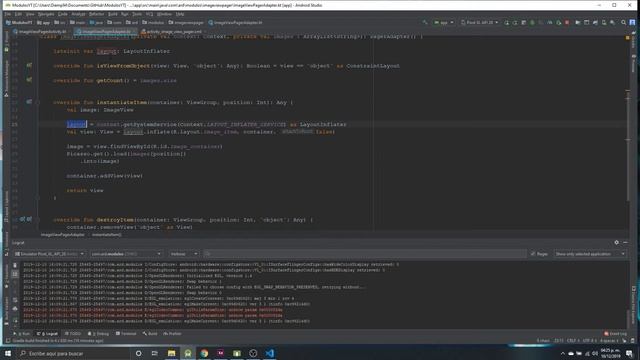Open the Terminal tool window tab
This screenshot has height=360, width=640.
click(126, 333)
